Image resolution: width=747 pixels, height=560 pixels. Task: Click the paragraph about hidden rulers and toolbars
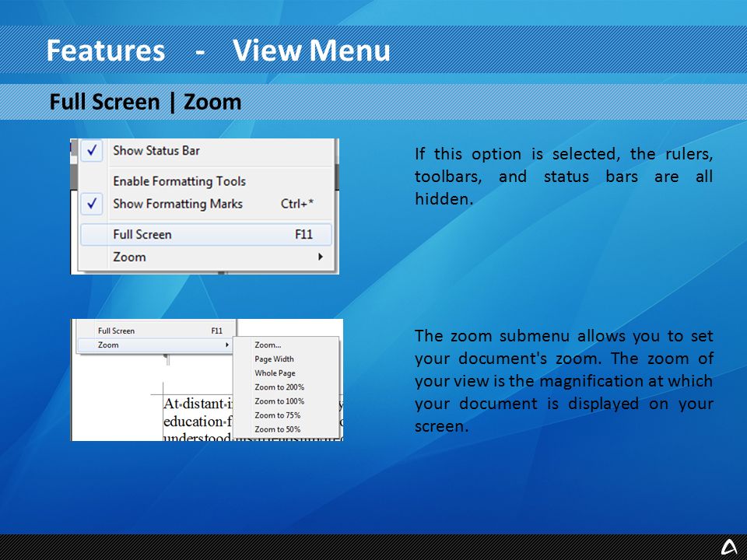click(563, 177)
